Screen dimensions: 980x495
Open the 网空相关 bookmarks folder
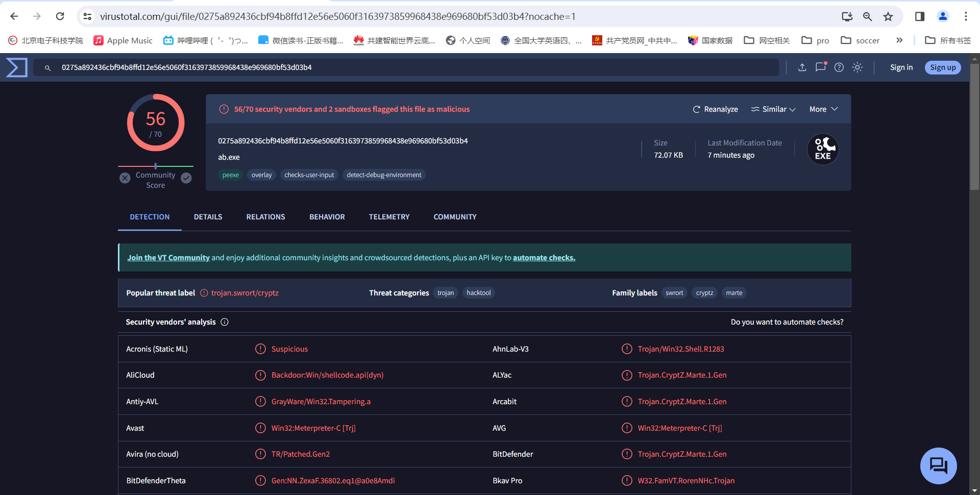point(767,40)
